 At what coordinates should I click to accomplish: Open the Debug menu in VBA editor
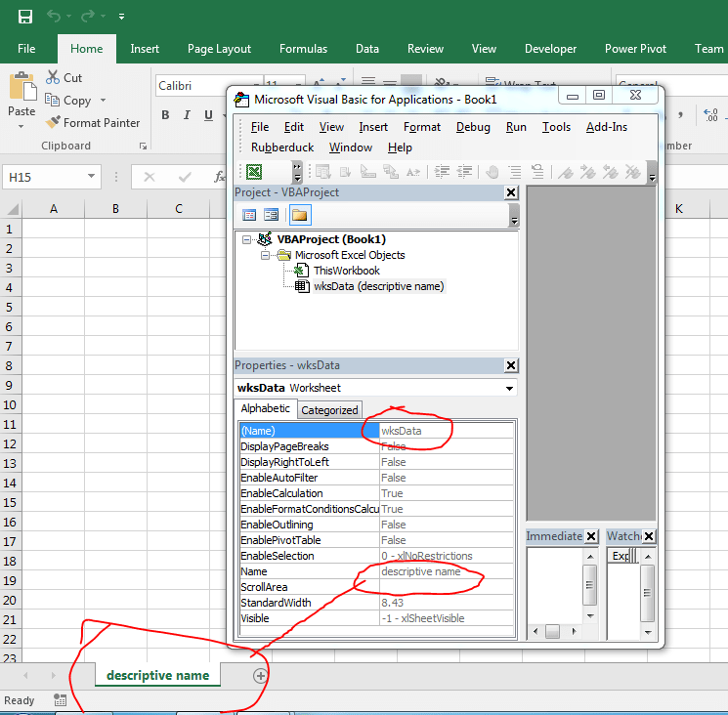(473, 127)
